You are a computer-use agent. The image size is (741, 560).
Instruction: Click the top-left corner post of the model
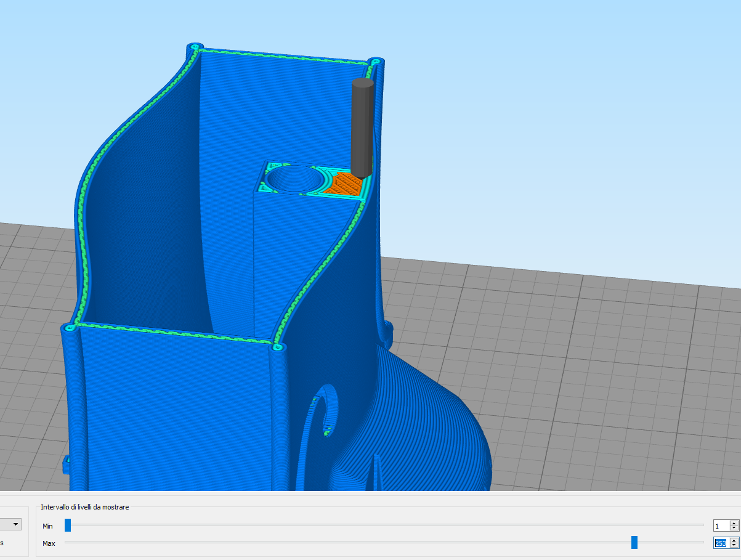195,47
